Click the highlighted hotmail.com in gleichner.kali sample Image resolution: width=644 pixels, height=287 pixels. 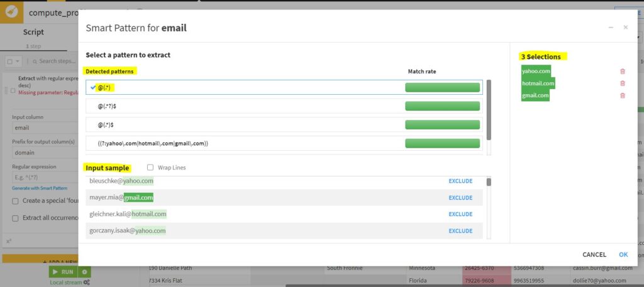149,214
